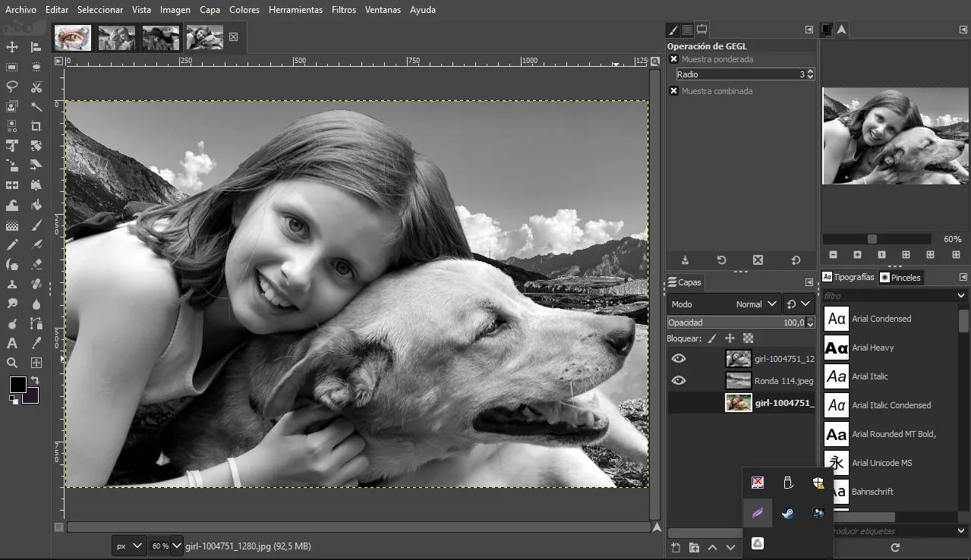Toggle the Muestra ponderada checkbox
The width and height of the screenshot is (971, 560).
[673, 59]
